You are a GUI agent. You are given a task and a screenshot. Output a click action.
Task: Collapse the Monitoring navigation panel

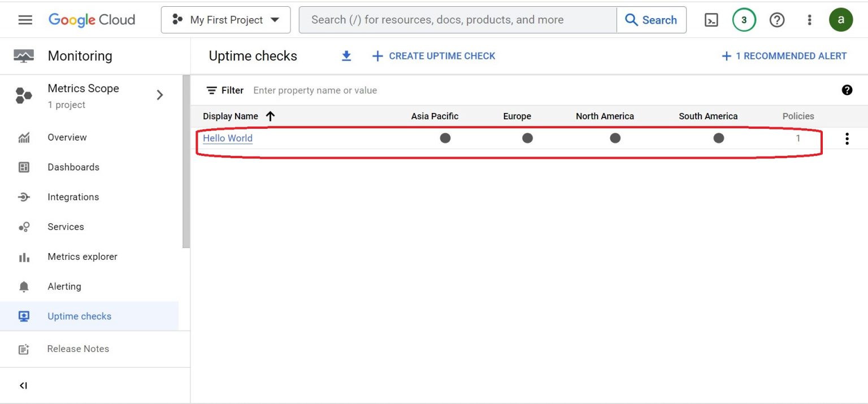pyautogui.click(x=23, y=385)
